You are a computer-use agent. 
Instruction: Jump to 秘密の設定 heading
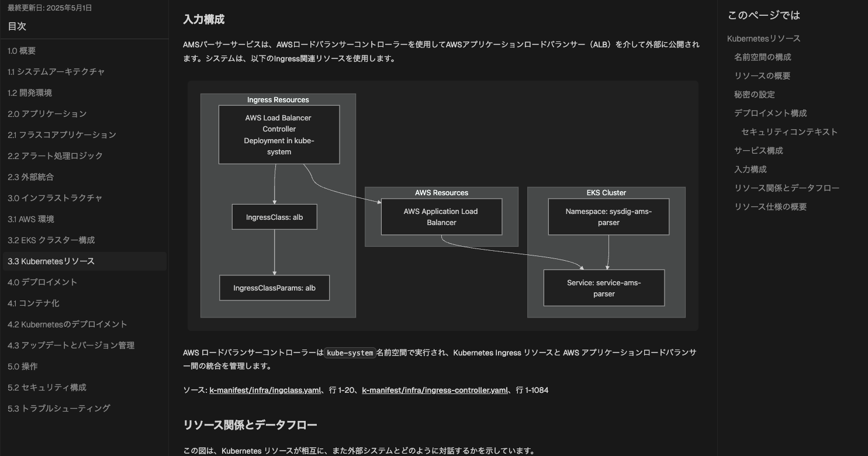755,95
